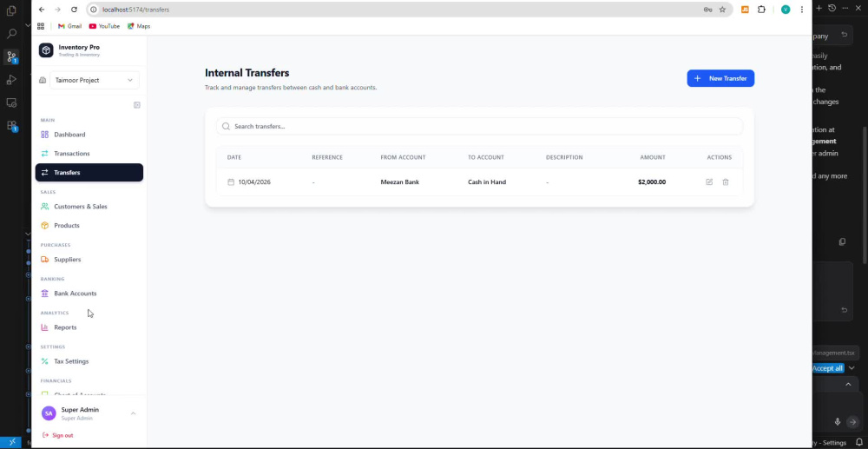Image resolution: width=868 pixels, height=449 pixels.
Task: Reload the browser page
Action: coord(74,10)
